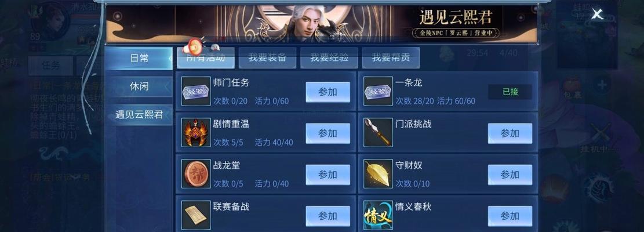This screenshot has height=232, width=644.
Task: Switch to the 日常 side tab
Action: (x=139, y=59)
